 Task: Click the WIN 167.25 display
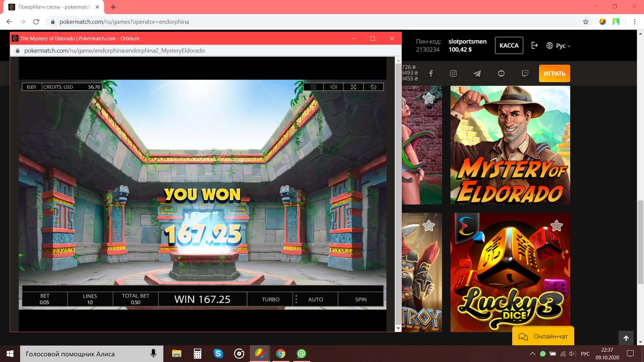pyautogui.click(x=202, y=299)
